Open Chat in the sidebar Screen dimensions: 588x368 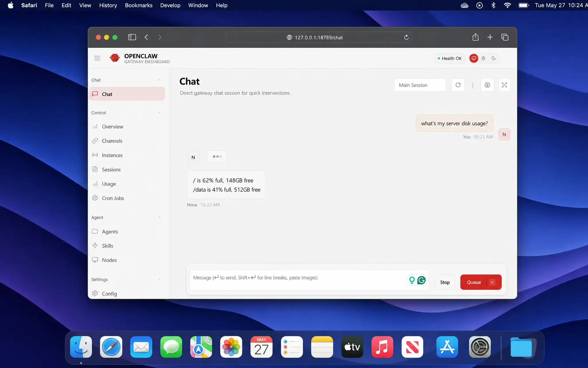click(x=127, y=94)
